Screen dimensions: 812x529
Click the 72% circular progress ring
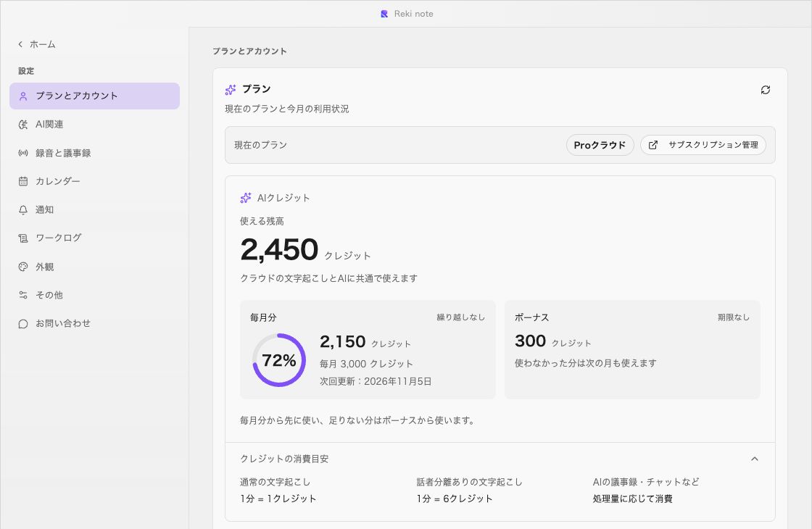[x=279, y=360]
